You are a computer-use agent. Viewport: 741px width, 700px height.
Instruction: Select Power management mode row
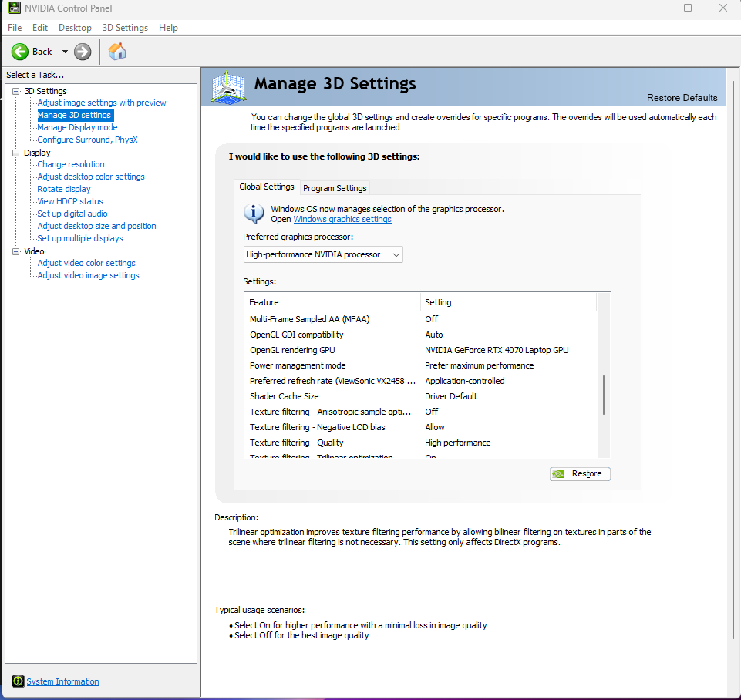[420, 365]
